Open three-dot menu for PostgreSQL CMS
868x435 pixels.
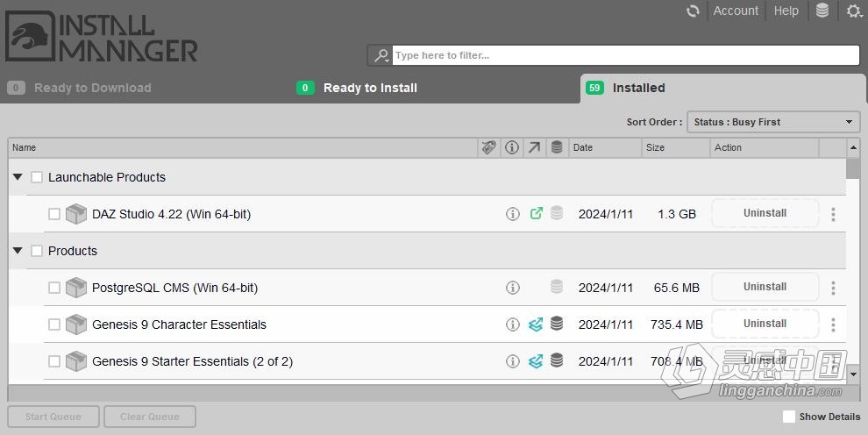pos(833,288)
